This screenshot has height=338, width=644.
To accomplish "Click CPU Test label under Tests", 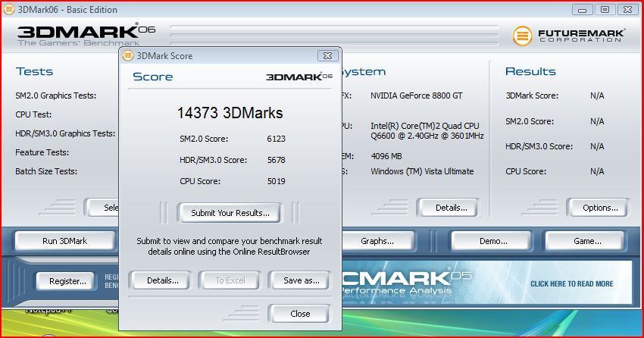I will [x=33, y=114].
